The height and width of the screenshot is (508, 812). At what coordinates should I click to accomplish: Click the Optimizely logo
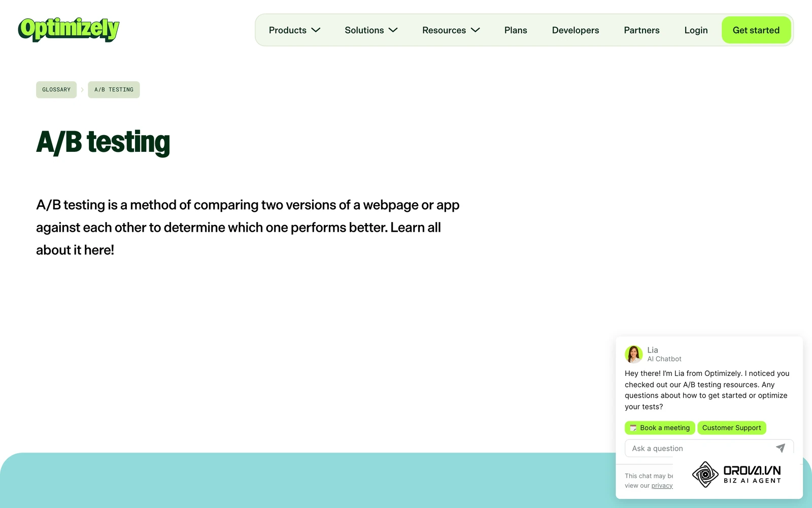coord(69,29)
